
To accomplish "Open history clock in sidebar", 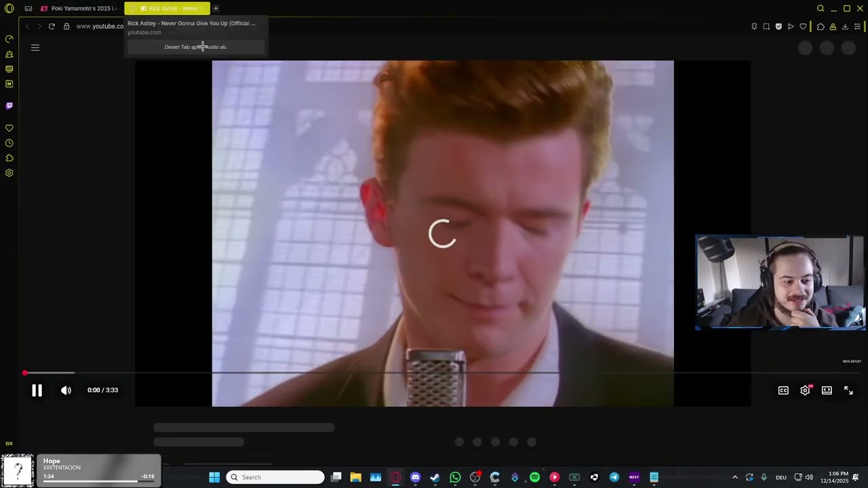I will tap(9, 143).
